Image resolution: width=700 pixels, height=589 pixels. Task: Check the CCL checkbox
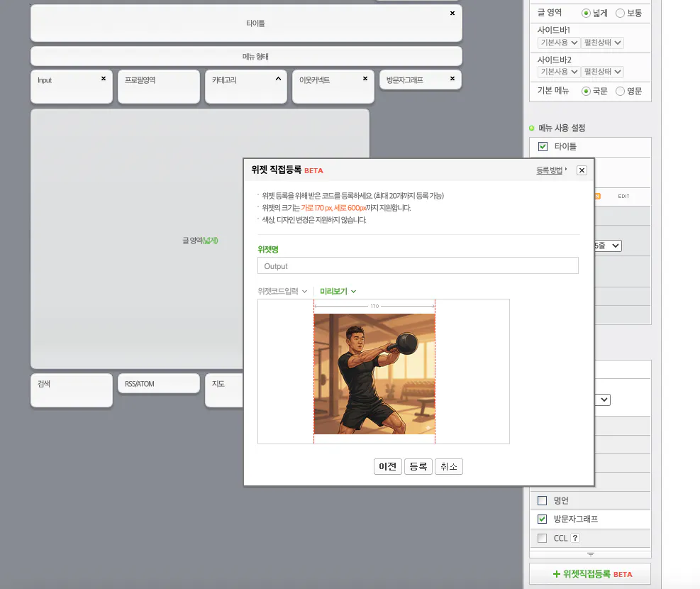click(x=542, y=538)
